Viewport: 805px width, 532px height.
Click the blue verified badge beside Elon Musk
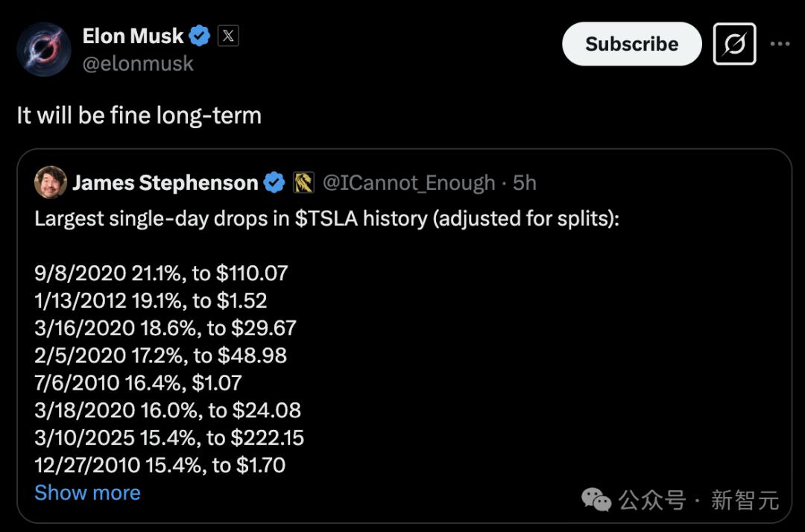tap(200, 36)
